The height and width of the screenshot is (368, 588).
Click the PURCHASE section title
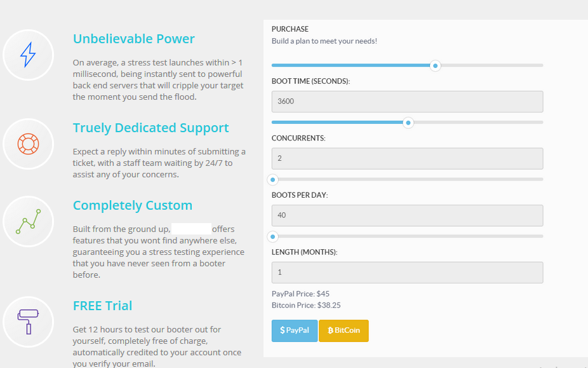tap(290, 29)
